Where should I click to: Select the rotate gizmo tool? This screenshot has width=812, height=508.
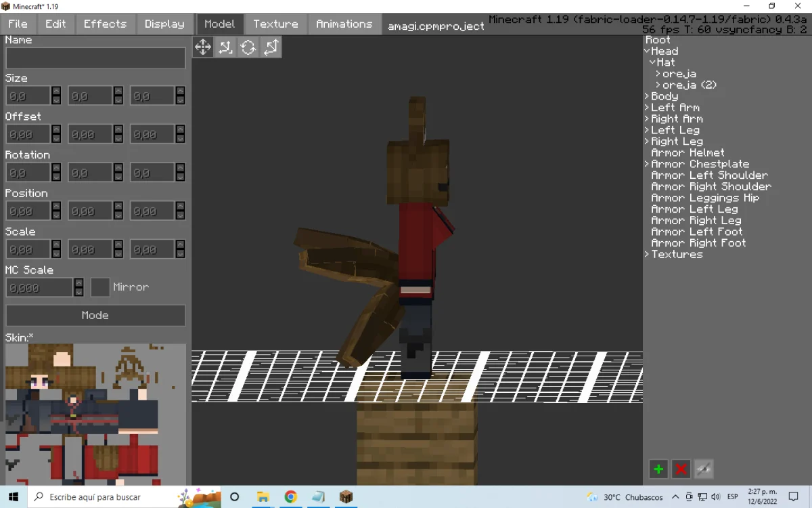click(248, 47)
